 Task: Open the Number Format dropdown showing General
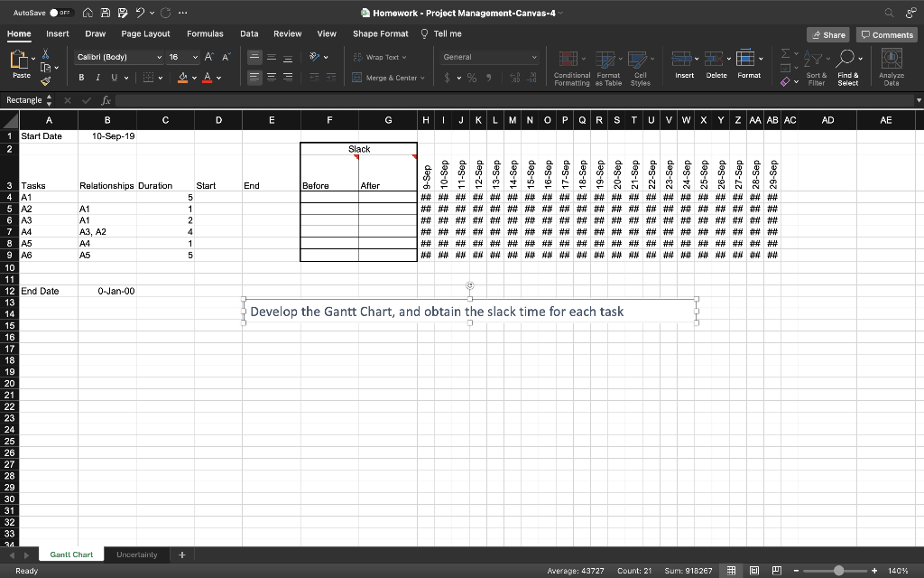488,56
